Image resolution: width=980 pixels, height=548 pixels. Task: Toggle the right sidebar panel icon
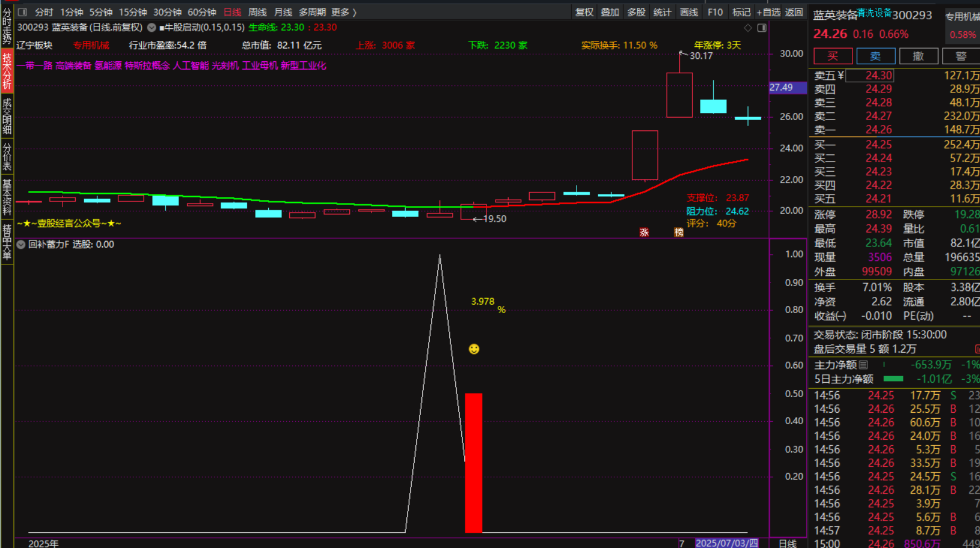(762, 28)
